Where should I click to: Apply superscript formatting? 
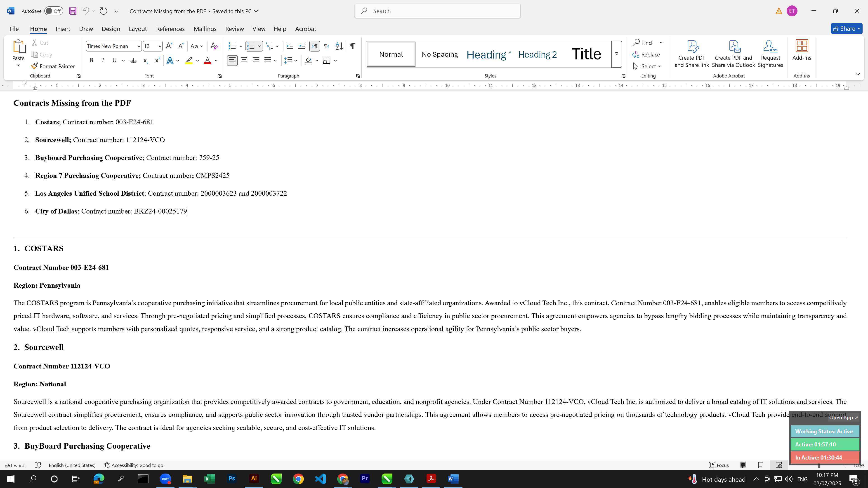click(157, 61)
